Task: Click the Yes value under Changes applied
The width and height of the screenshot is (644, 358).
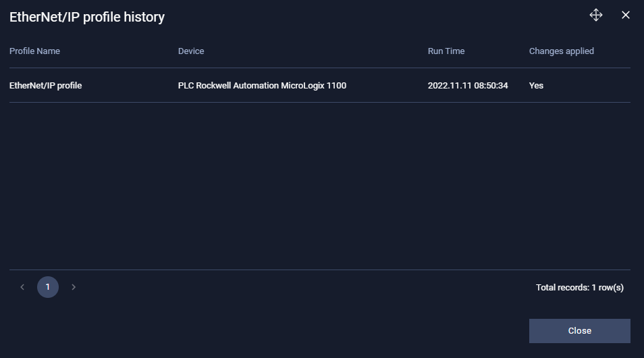Action: click(536, 86)
